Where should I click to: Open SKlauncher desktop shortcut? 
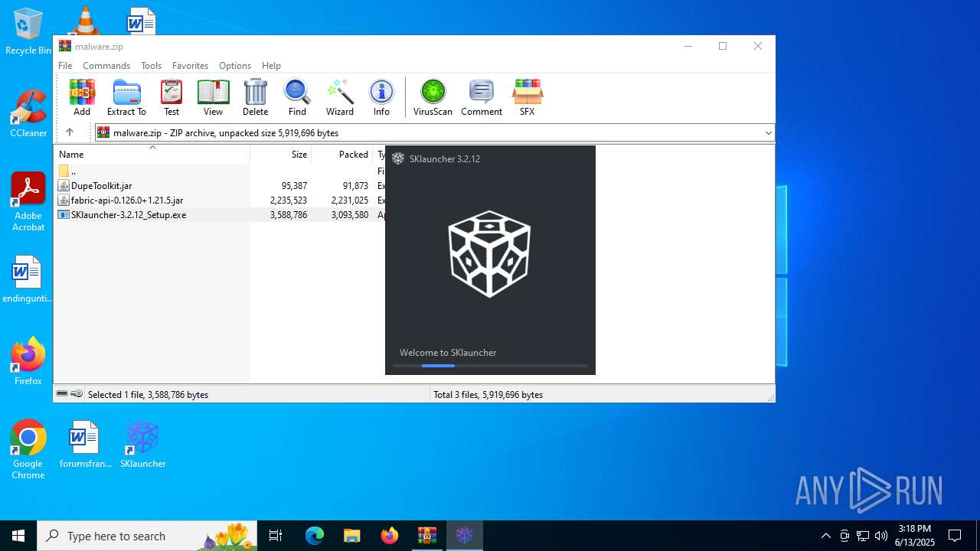click(142, 444)
